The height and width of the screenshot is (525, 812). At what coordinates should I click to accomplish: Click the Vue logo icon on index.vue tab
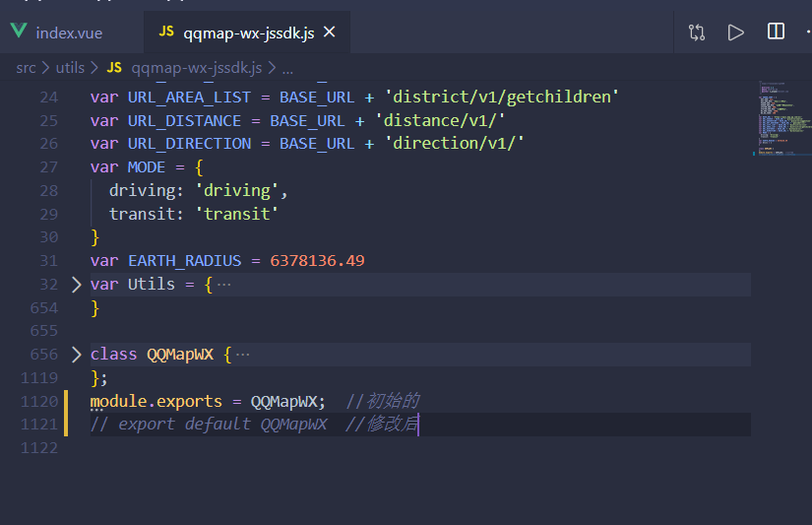(x=19, y=31)
